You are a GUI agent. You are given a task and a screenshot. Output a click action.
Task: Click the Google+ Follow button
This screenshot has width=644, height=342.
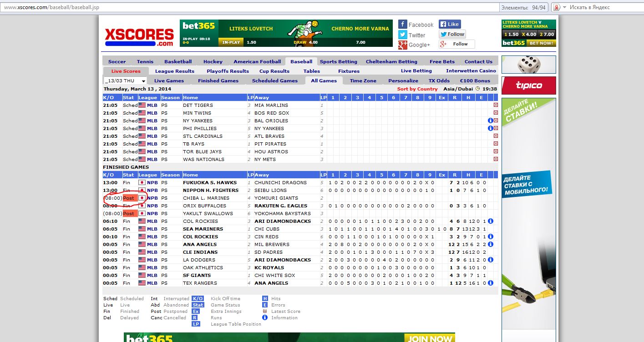(x=456, y=44)
